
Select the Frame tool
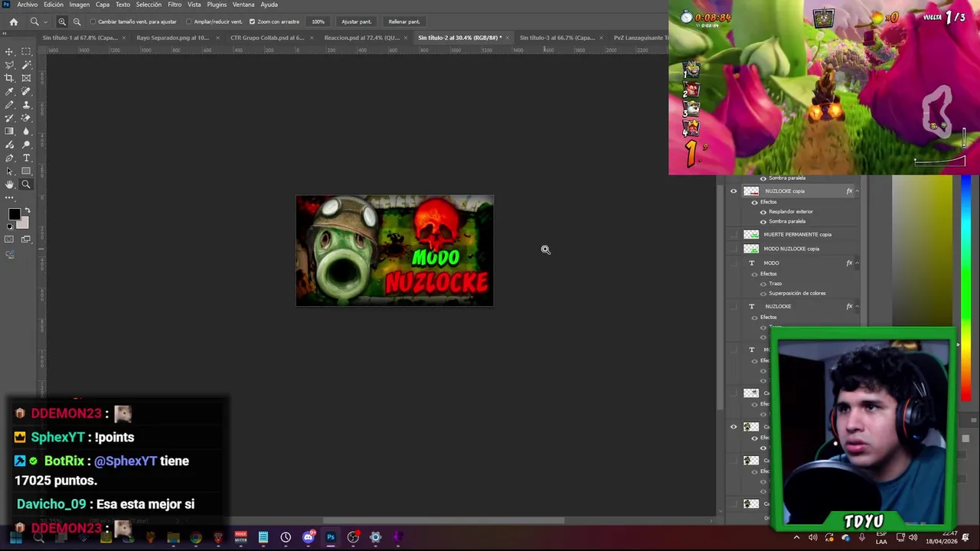pos(26,78)
